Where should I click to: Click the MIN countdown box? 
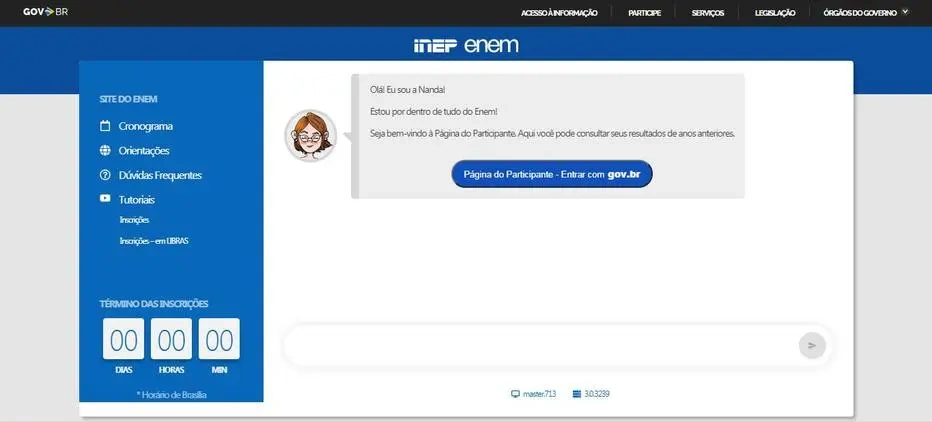[219, 339]
